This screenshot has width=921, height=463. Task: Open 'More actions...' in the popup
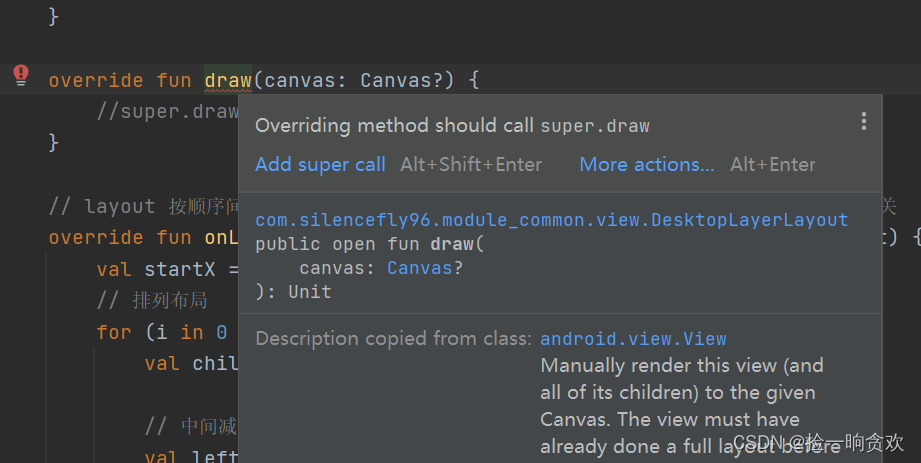tap(646, 165)
